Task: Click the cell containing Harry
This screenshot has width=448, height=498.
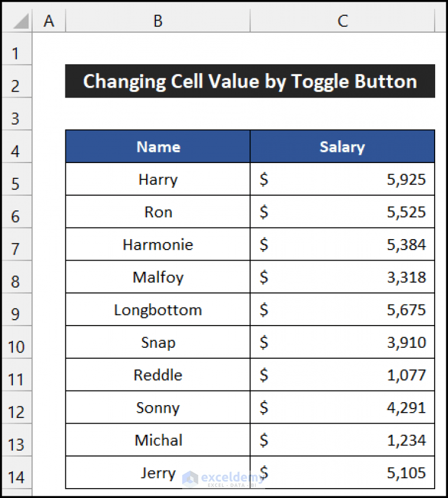Action: pyautogui.click(x=158, y=179)
